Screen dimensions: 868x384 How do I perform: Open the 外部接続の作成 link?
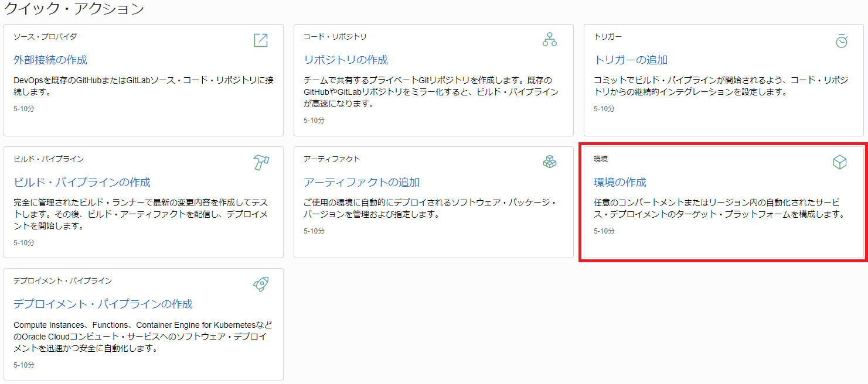pyautogui.click(x=50, y=60)
